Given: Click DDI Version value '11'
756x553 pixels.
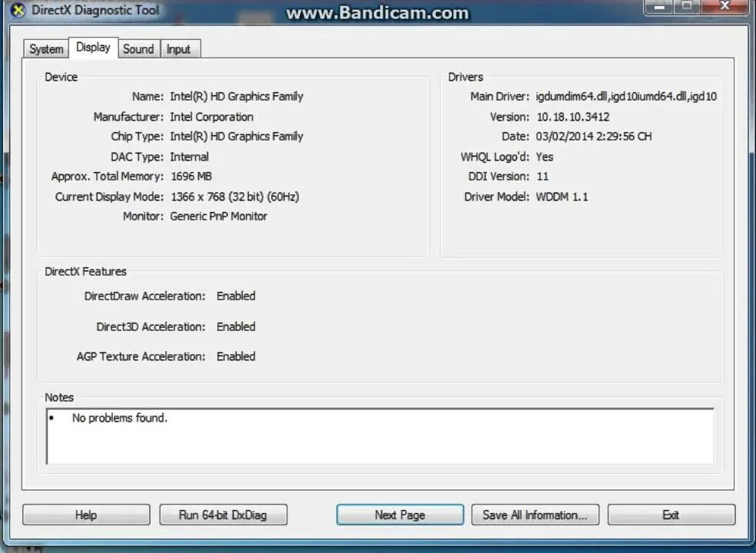Looking at the screenshot, I should point(543,177).
